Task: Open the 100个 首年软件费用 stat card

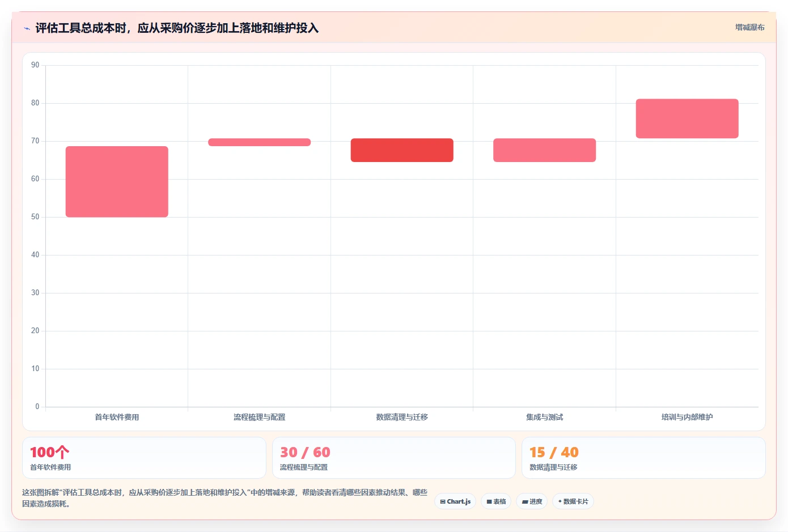Action: pyautogui.click(x=144, y=458)
